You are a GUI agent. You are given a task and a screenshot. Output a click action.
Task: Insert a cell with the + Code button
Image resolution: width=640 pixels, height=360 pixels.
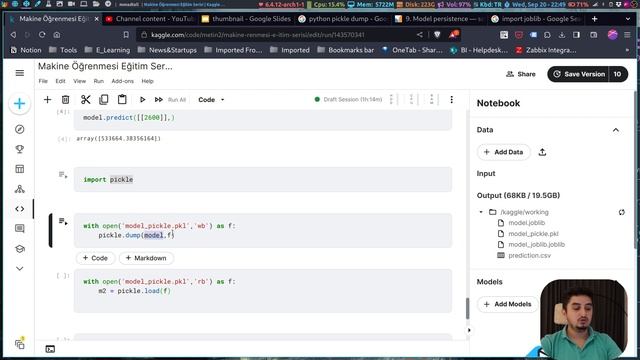[95, 258]
